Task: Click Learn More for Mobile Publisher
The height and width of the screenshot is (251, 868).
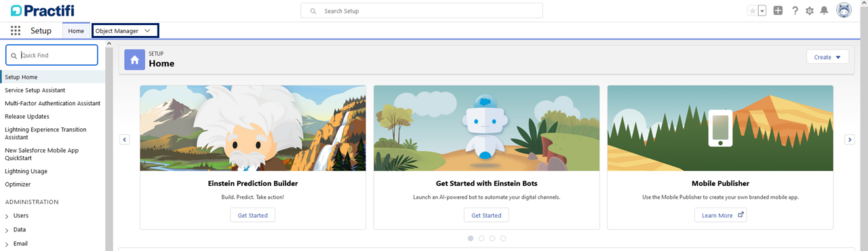Action: coord(720,215)
